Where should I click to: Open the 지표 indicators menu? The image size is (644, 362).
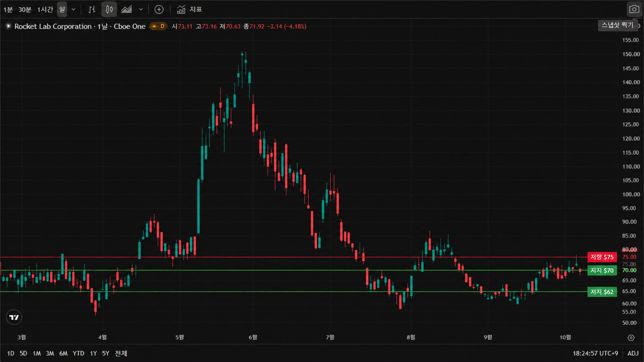pos(189,9)
